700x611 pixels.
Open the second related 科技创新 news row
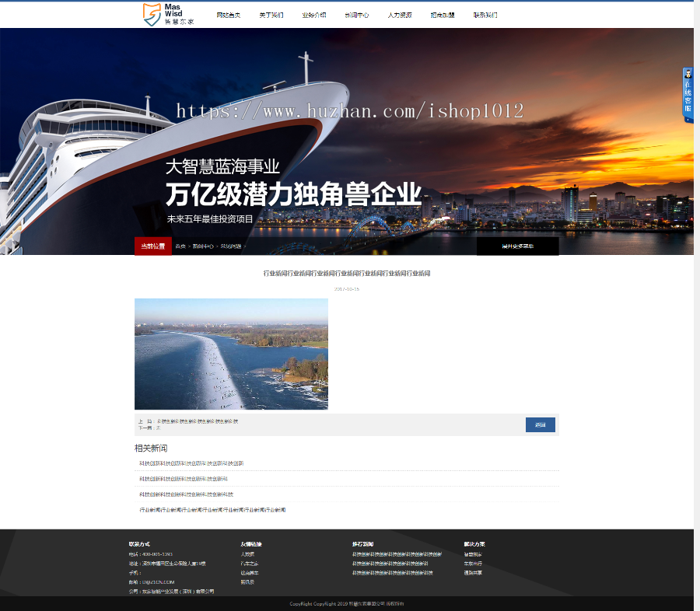347,479
